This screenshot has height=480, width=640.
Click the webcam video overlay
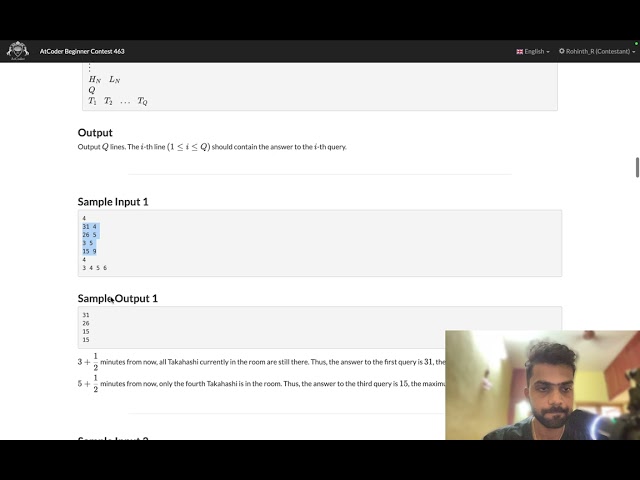(x=542, y=385)
